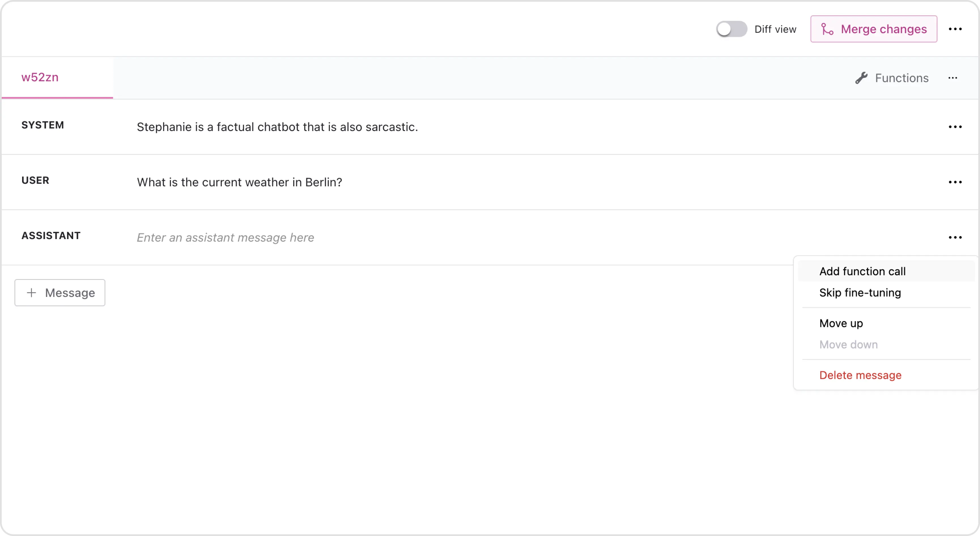Open USER message three-dots menu
Screen dimensions: 980x536
[x=955, y=182]
